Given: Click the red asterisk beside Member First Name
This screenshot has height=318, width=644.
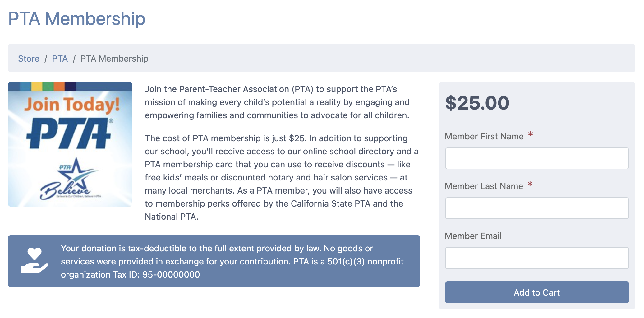Looking at the screenshot, I should (x=531, y=135).
